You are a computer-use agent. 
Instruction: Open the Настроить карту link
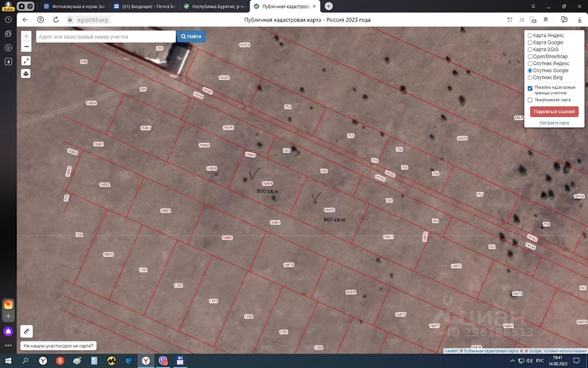click(x=554, y=123)
